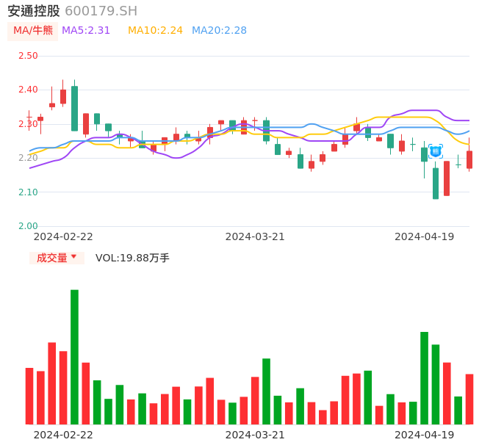
Task: Click the 2024-02-22 date under price chart
Action: tap(63, 236)
